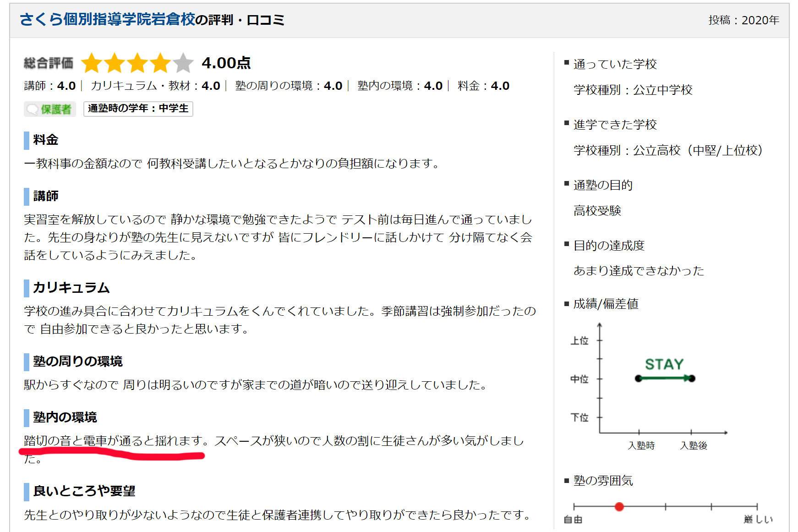Click the 講師 section heading
Image resolution: width=798 pixels, height=532 pixels.
(x=46, y=196)
